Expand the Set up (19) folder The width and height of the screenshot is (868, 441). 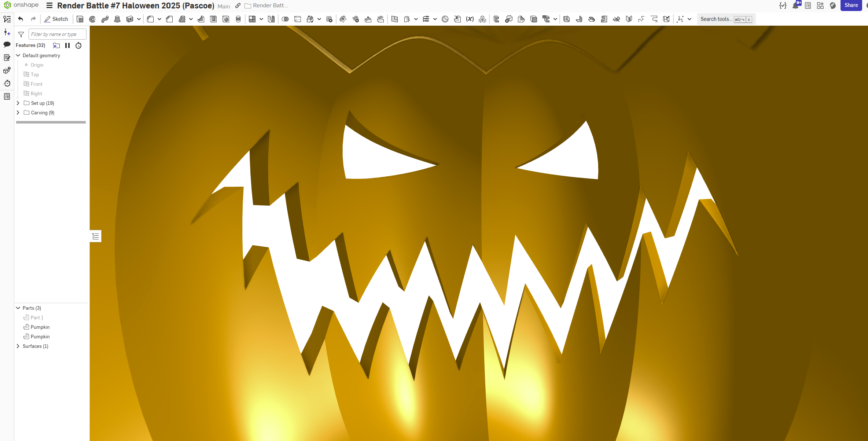tap(18, 103)
